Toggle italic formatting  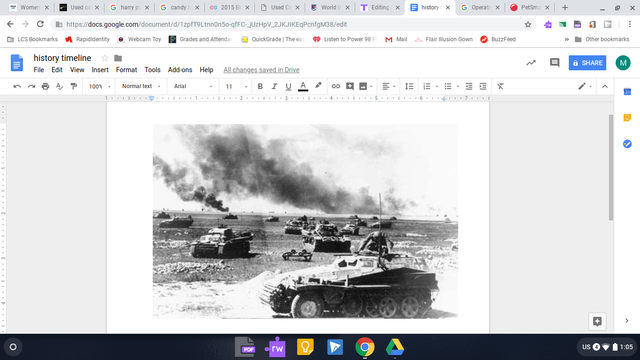(274, 86)
